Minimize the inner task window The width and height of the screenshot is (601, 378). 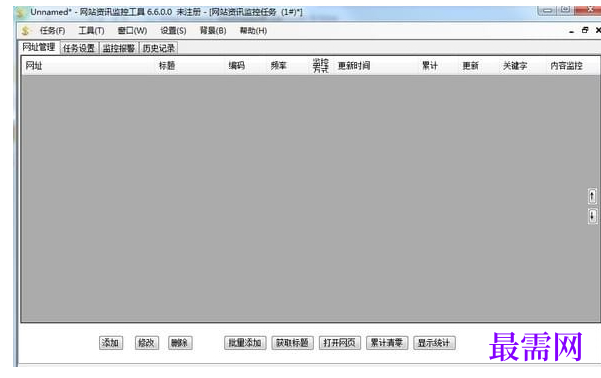pos(571,31)
